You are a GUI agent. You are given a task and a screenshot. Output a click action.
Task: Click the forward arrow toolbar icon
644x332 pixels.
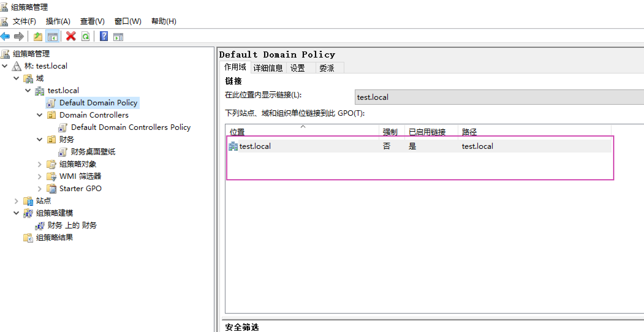coord(19,37)
